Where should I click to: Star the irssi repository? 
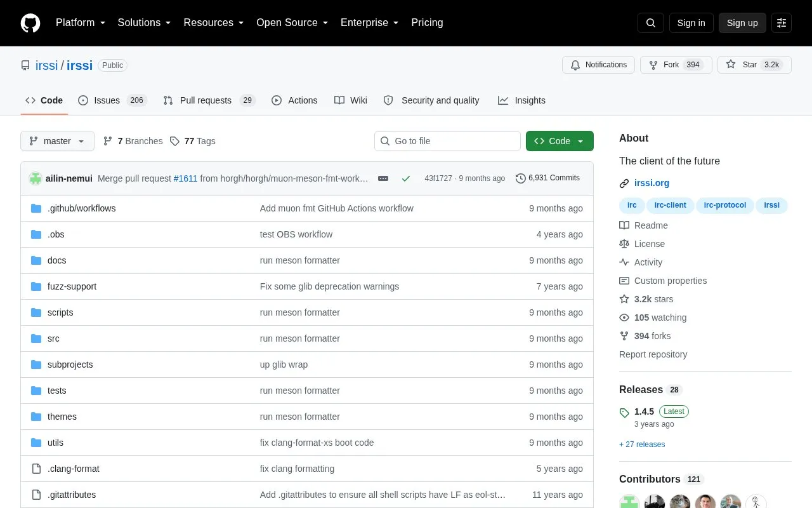tap(754, 65)
